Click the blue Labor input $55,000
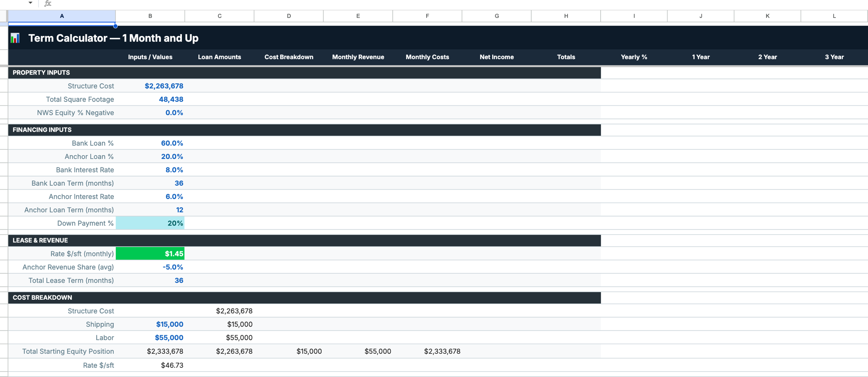The image size is (868, 377). click(169, 338)
